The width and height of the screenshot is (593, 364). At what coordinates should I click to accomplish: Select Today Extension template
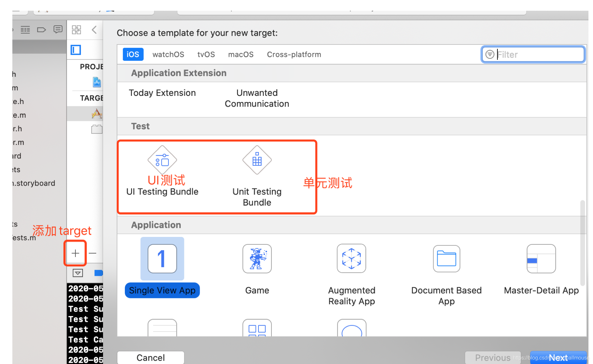point(162,93)
